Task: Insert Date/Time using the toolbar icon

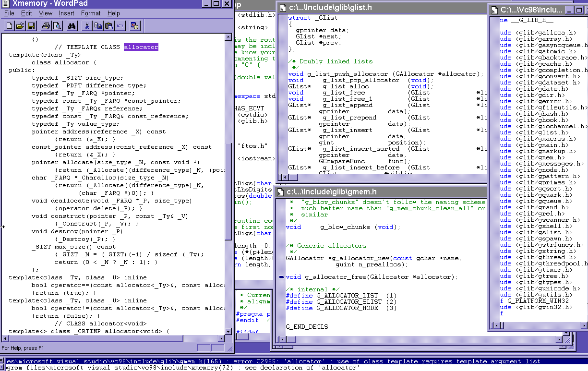Action: tap(135, 26)
